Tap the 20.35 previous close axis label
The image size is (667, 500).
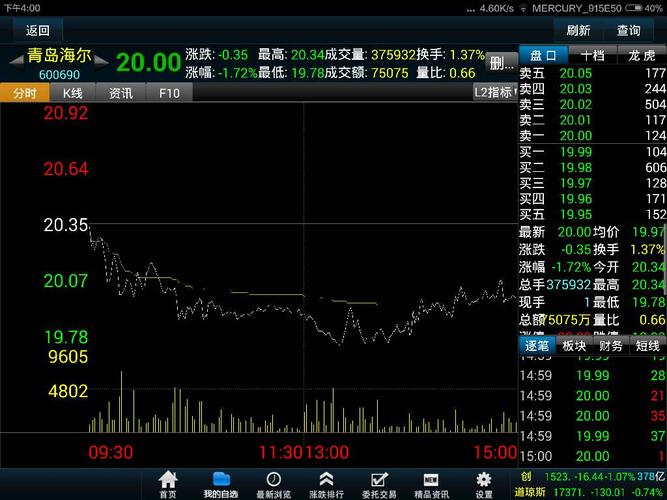(x=66, y=225)
